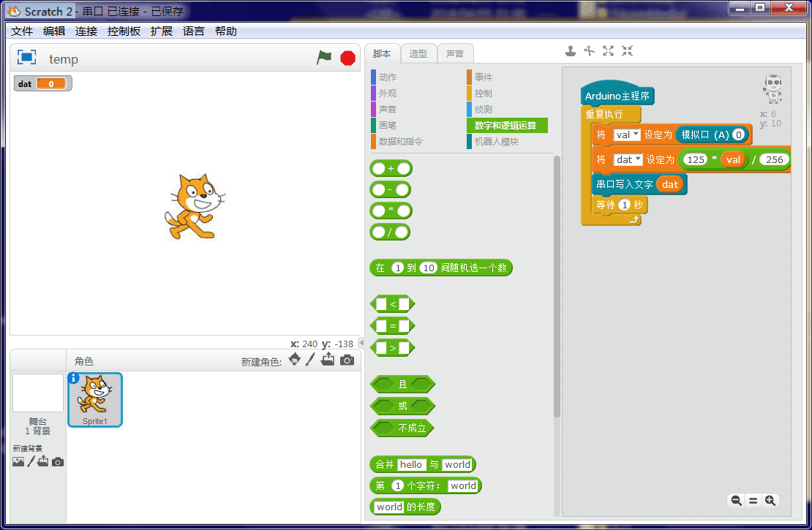Open the val variable dropdown

627,135
